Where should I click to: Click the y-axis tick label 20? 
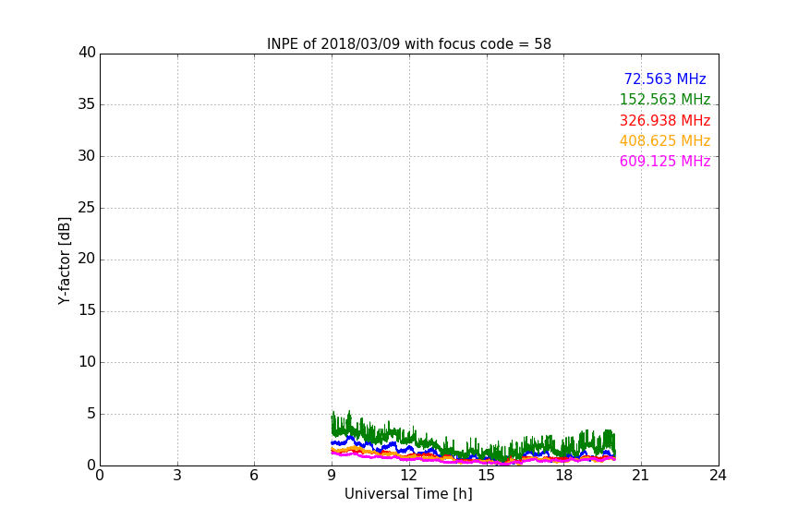[x=87, y=259]
